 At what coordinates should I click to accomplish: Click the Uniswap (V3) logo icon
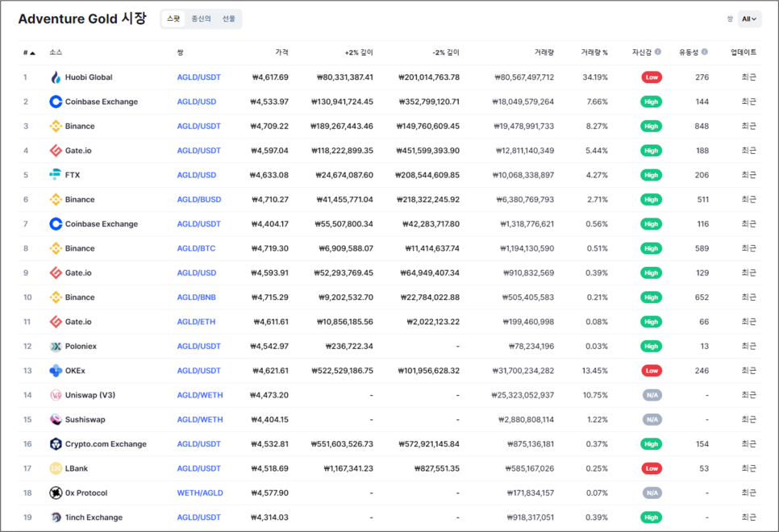click(x=56, y=395)
